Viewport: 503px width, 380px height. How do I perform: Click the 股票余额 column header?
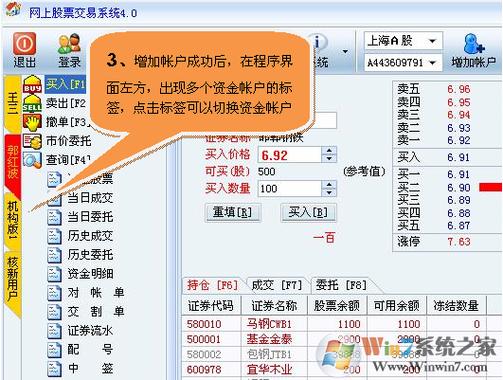tap(337, 306)
